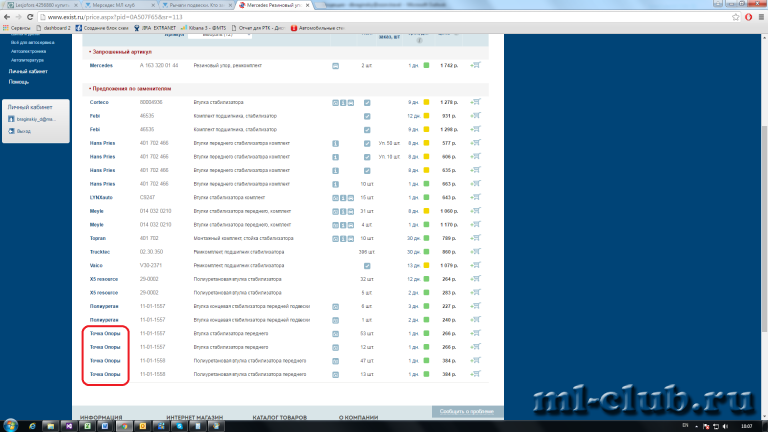Viewport: 768px width, 432px height.
Task: Add the Vaico 1 079 р. item to cart
Action: [474, 266]
